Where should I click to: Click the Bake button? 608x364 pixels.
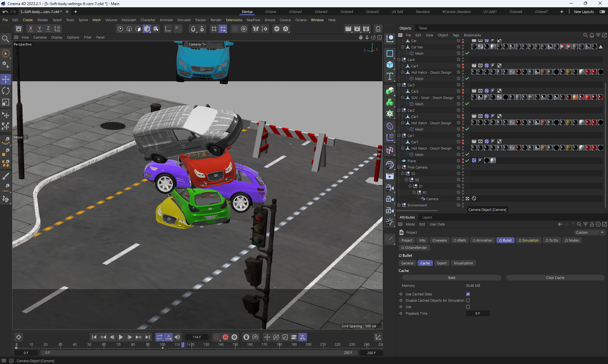coord(452,278)
